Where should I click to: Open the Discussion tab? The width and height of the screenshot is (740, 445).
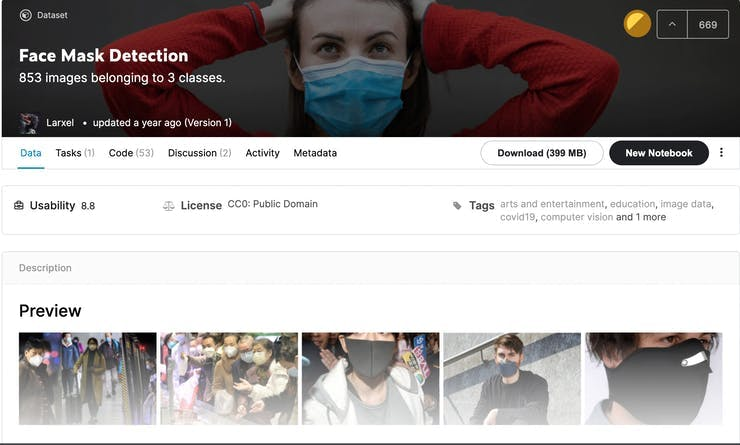coord(200,153)
